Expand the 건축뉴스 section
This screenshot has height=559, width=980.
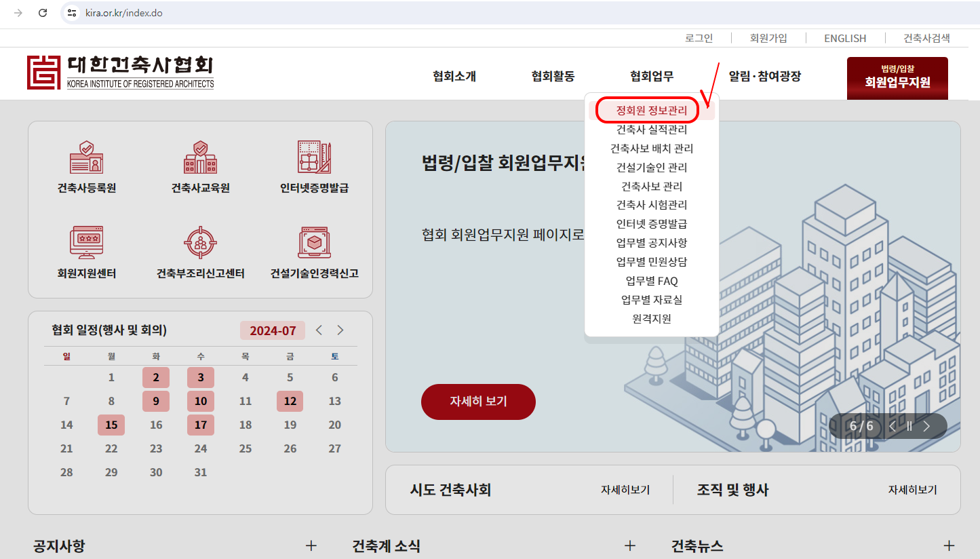pyautogui.click(x=949, y=545)
